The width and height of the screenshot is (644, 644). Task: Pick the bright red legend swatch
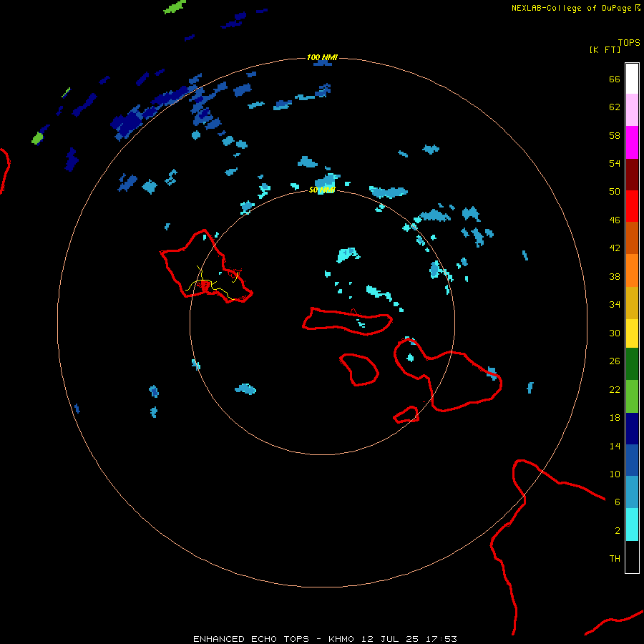pyautogui.click(x=632, y=206)
